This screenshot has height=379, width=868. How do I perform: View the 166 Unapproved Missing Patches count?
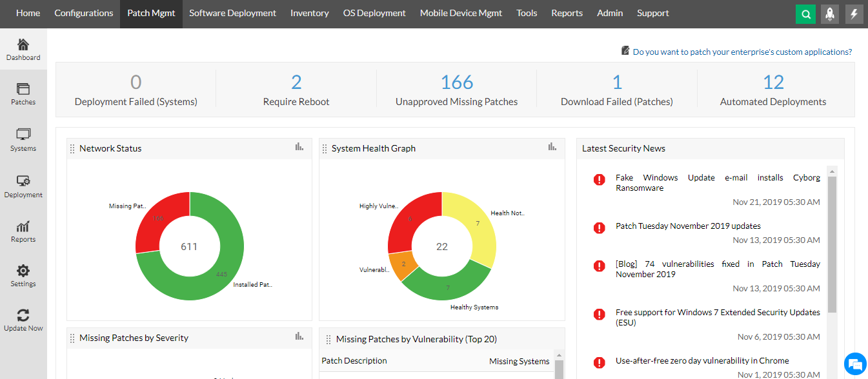point(457,82)
